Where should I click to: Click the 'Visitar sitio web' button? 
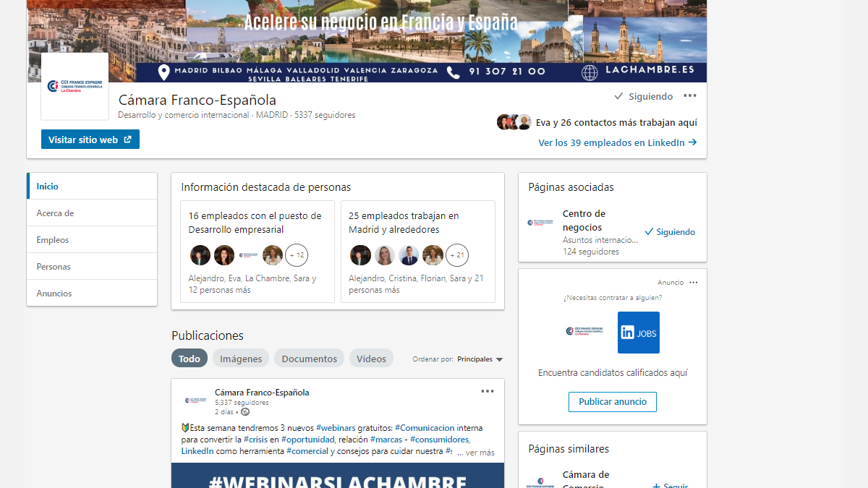pyautogui.click(x=90, y=140)
